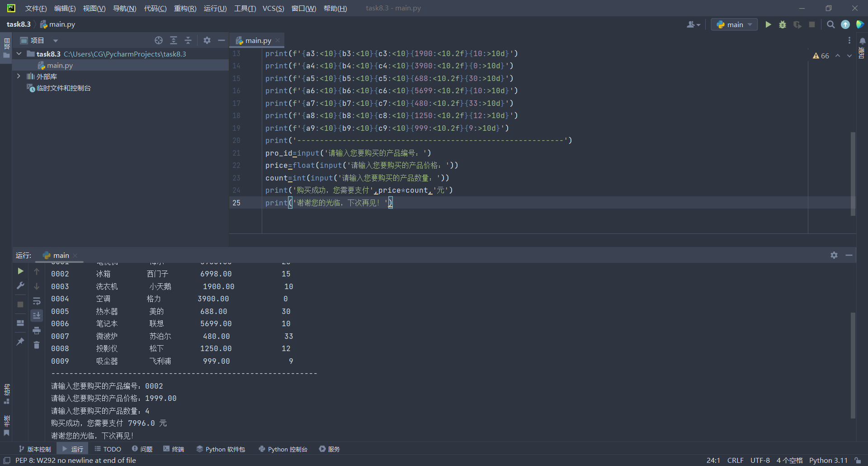868x466 pixels.
Task: Click the 66 warnings indicator
Action: click(821, 56)
